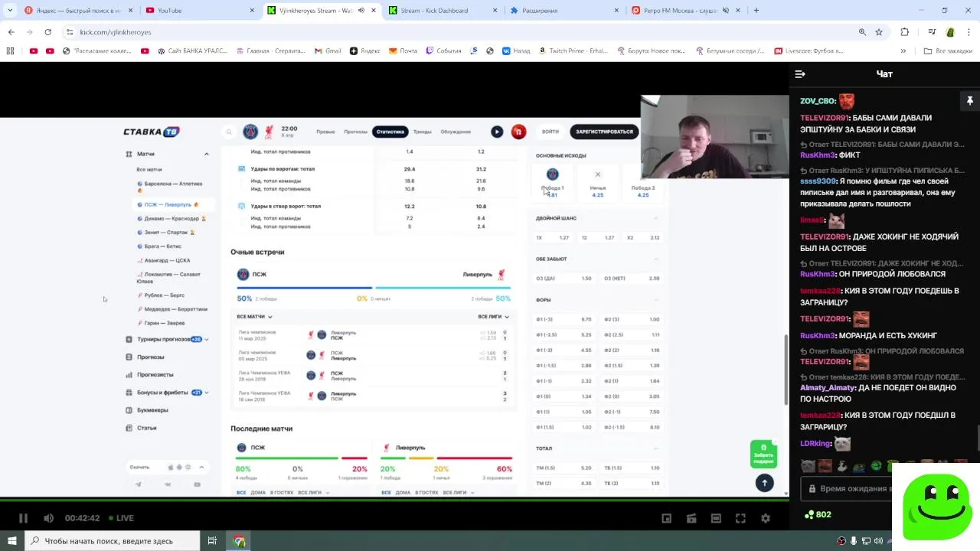
Task: Open the stream settings gear
Action: 765,518
